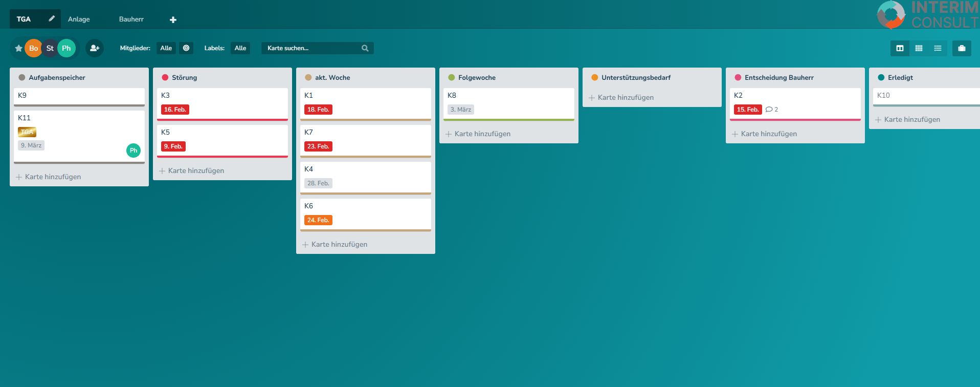The height and width of the screenshot is (387, 980).
Task: Open Mitglieder filter Alle dropdown
Action: [166, 48]
